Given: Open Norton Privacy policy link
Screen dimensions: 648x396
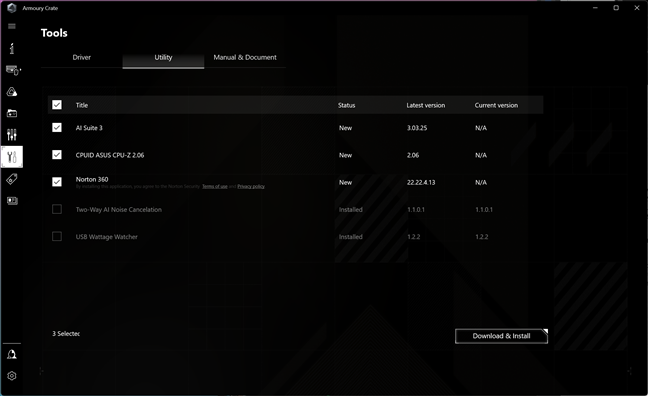Looking at the screenshot, I should tap(251, 186).
